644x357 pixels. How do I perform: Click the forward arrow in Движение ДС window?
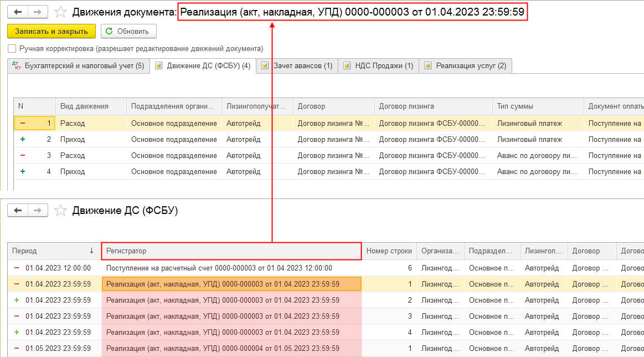38,210
